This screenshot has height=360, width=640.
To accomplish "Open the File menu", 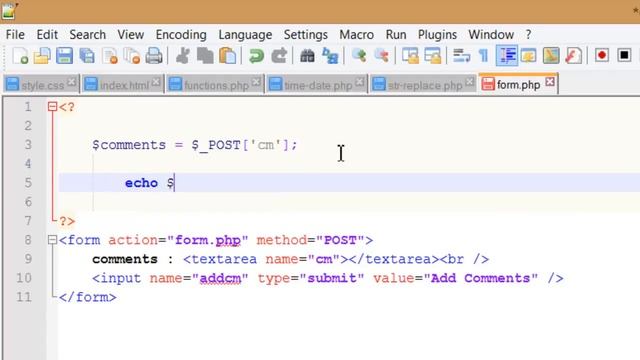I will pyautogui.click(x=15, y=35).
